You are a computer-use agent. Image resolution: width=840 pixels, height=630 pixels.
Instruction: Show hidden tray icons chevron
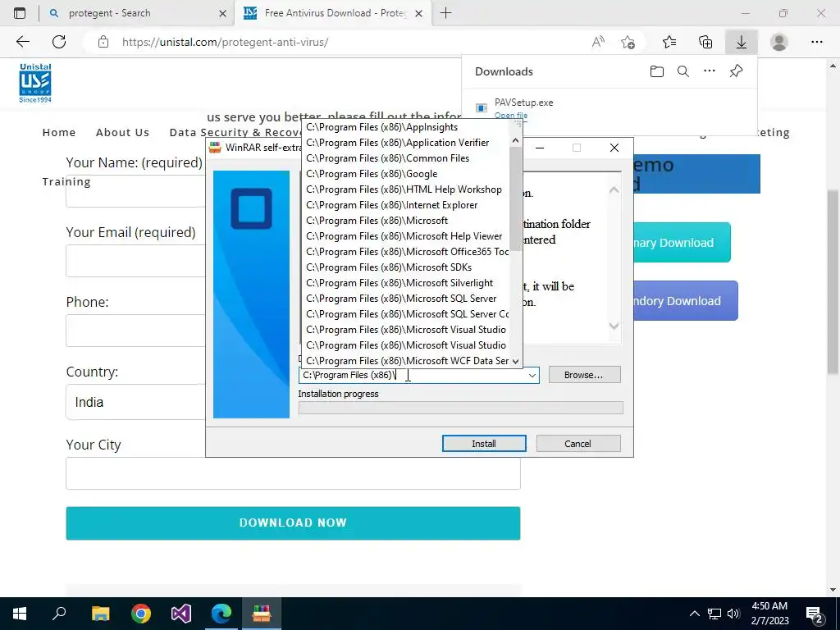pyautogui.click(x=694, y=614)
